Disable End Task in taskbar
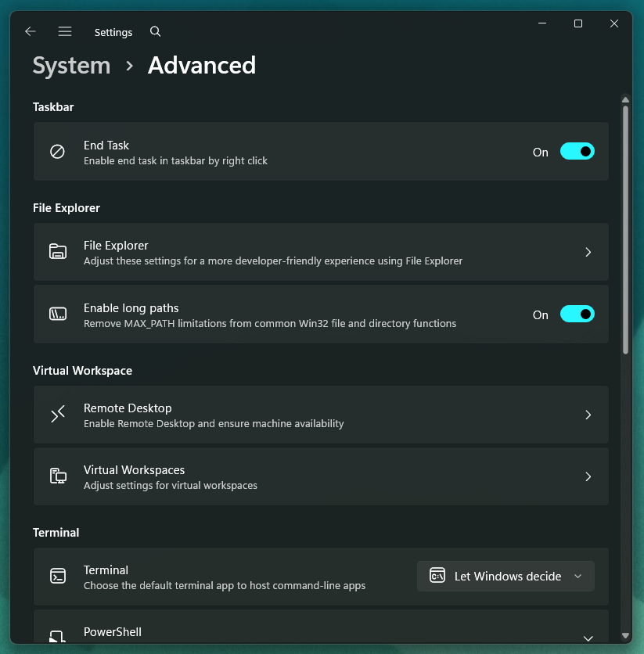The image size is (644, 654). (x=577, y=151)
